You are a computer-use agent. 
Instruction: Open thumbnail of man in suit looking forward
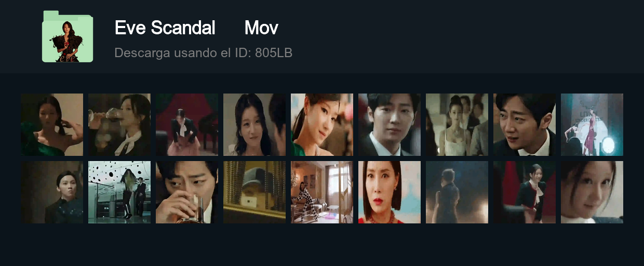[x=390, y=125]
